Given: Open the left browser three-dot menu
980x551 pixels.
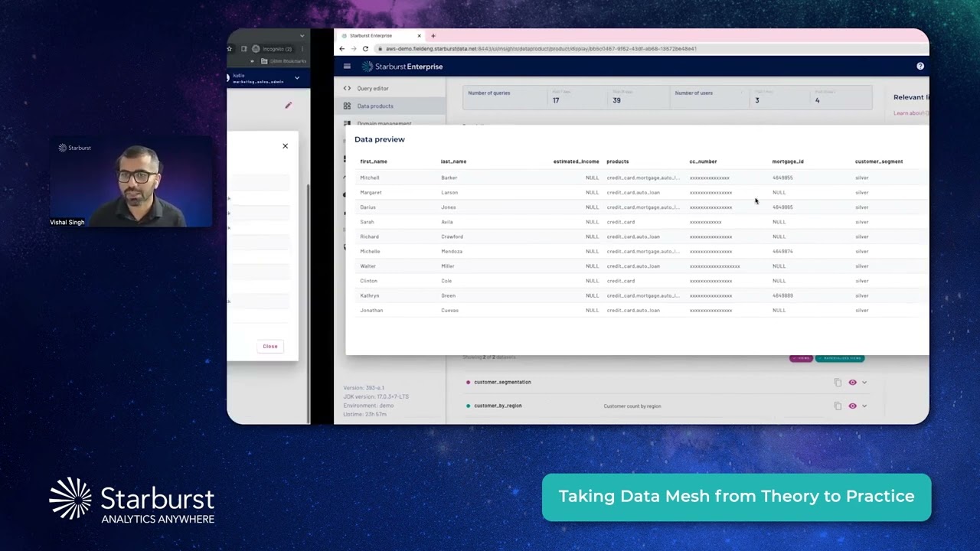Looking at the screenshot, I should point(302,48).
